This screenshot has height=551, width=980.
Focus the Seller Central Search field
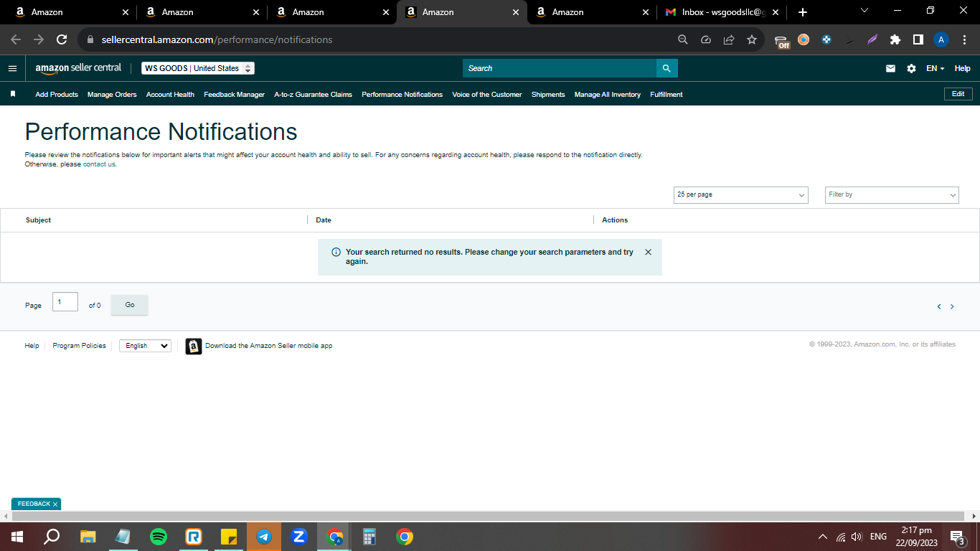[x=560, y=68]
